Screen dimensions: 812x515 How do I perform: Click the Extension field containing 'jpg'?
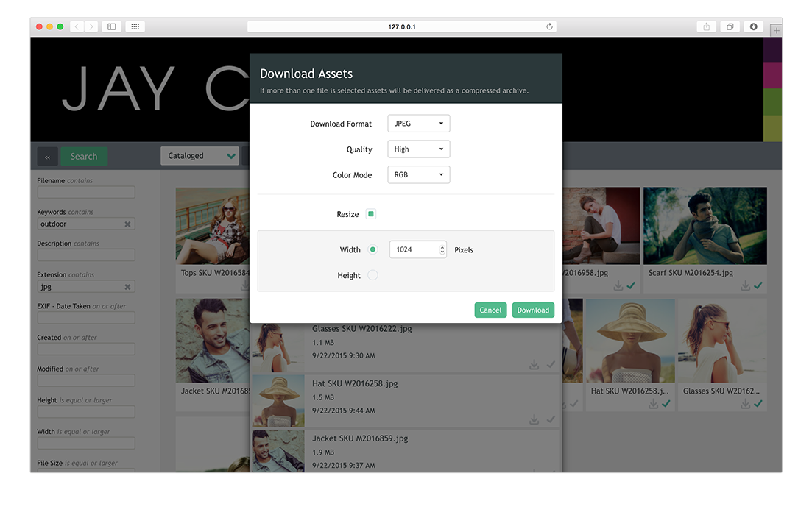tap(86, 287)
